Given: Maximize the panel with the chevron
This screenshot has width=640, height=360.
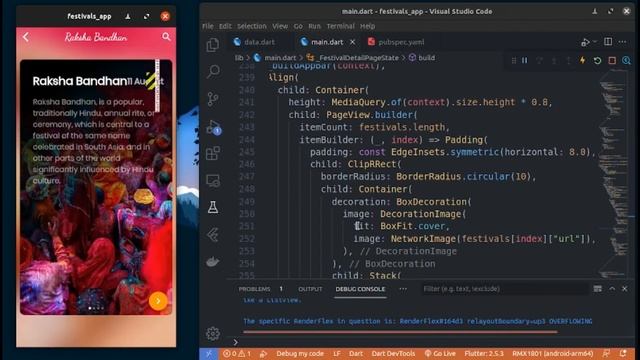Looking at the screenshot, I should point(612,289).
